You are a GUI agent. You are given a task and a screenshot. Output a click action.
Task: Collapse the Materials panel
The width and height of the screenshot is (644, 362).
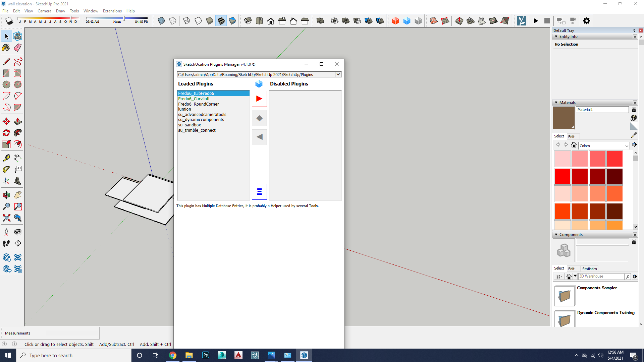pos(556,103)
